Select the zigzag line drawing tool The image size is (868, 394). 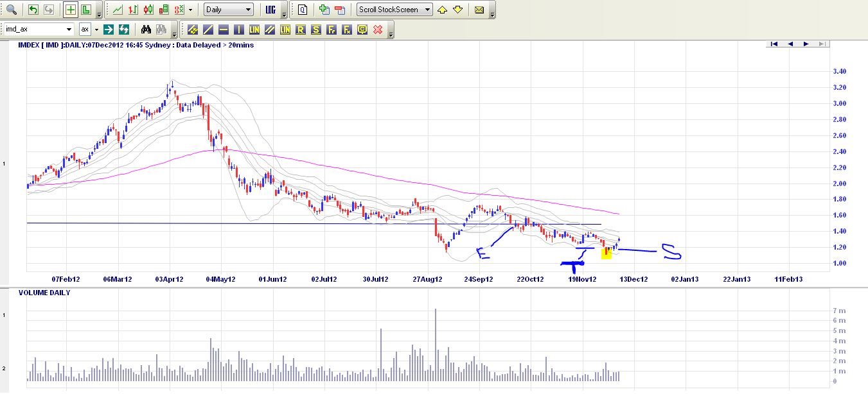click(192, 29)
